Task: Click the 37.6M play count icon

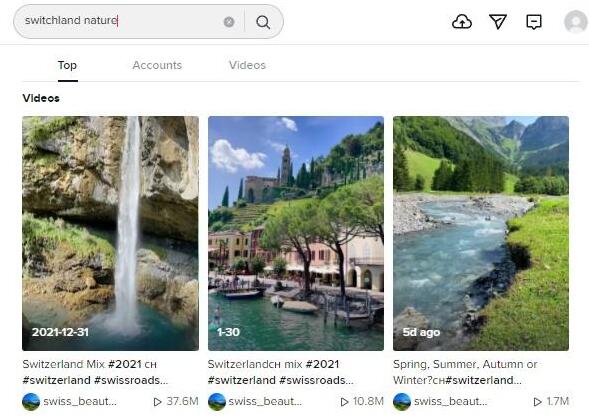Action: click(x=157, y=402)
